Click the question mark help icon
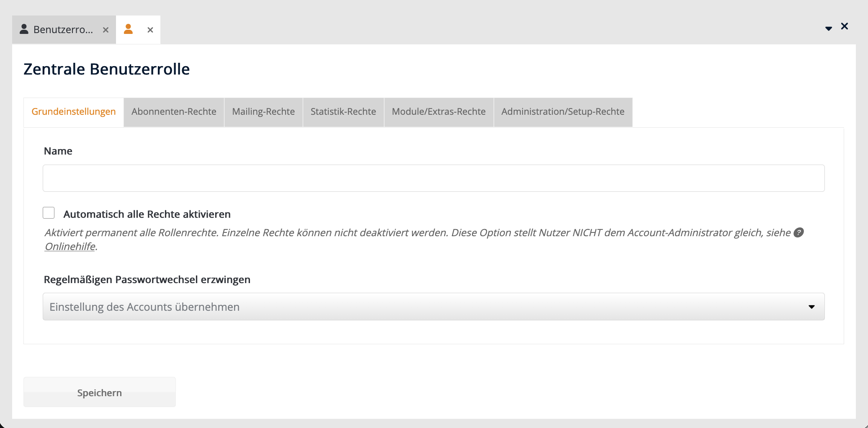 798,232
